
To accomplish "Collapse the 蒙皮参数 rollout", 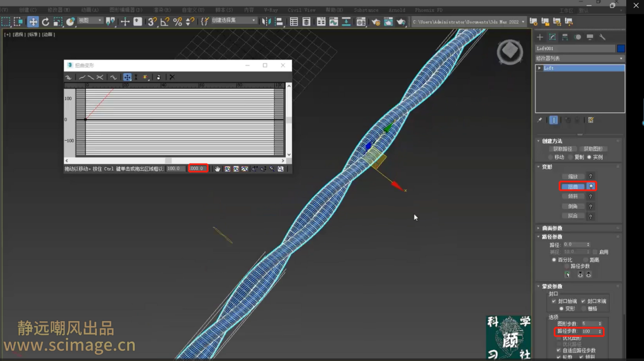I will [552, 286].
